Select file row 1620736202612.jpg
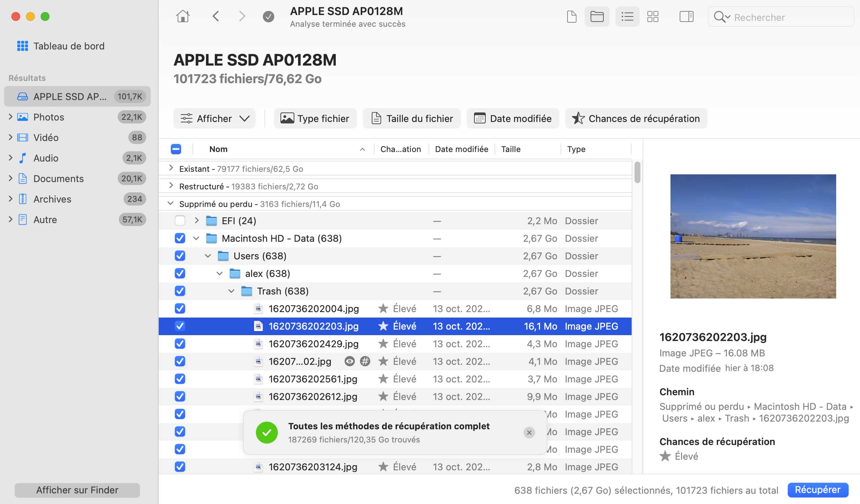This screenshot has height=504, width=860. [395, 396]
